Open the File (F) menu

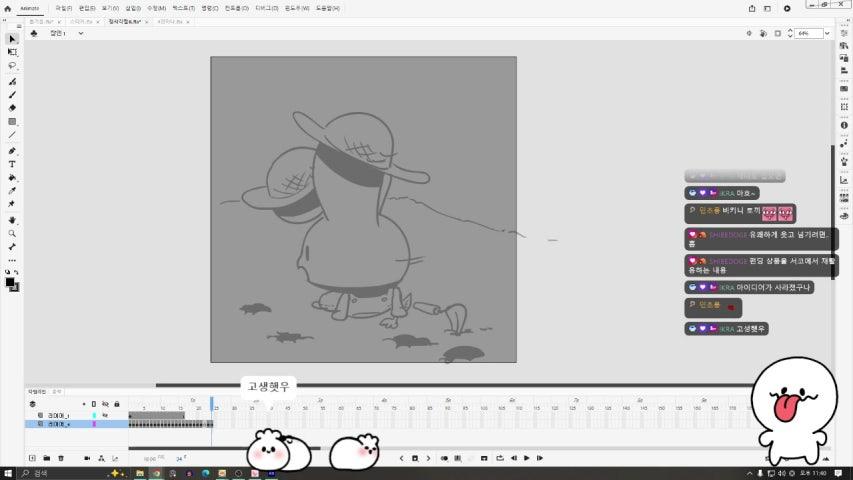pyautogui.click(x=64, y=8)
